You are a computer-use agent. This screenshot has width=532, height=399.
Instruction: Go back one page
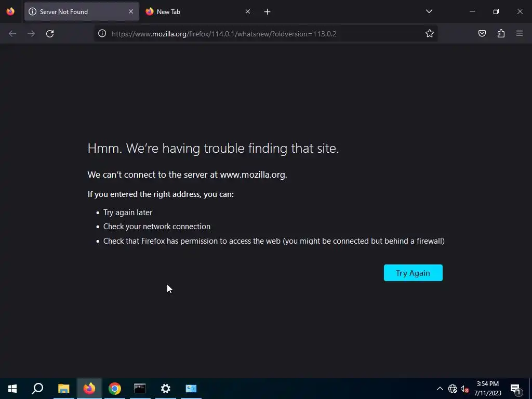pos(12,34)
